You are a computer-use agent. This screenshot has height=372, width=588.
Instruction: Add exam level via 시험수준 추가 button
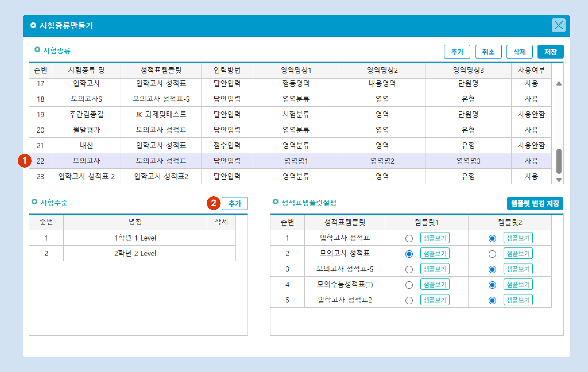pyautogui.click(x=235, y=204)
